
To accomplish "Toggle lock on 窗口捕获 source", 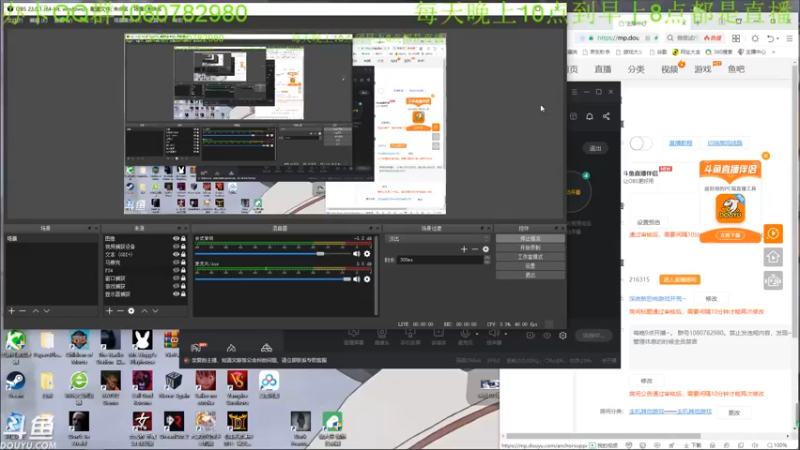I will pos(183,278).
